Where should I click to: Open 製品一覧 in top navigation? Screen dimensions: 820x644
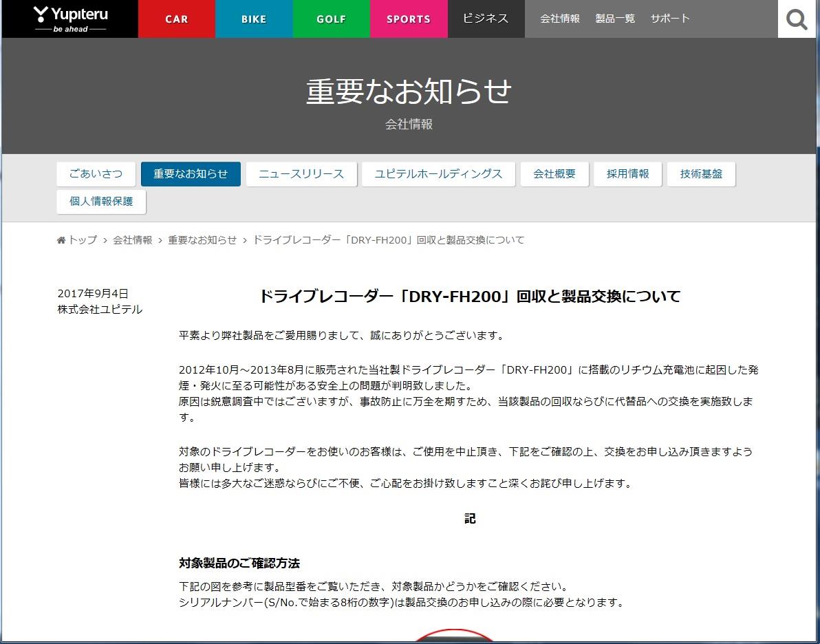point(615,19)
